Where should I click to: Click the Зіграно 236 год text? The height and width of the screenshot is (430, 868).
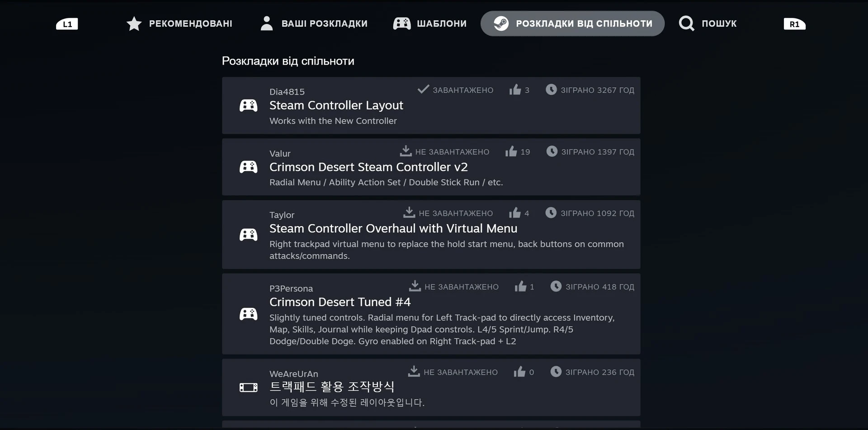(x=600, y=373)
